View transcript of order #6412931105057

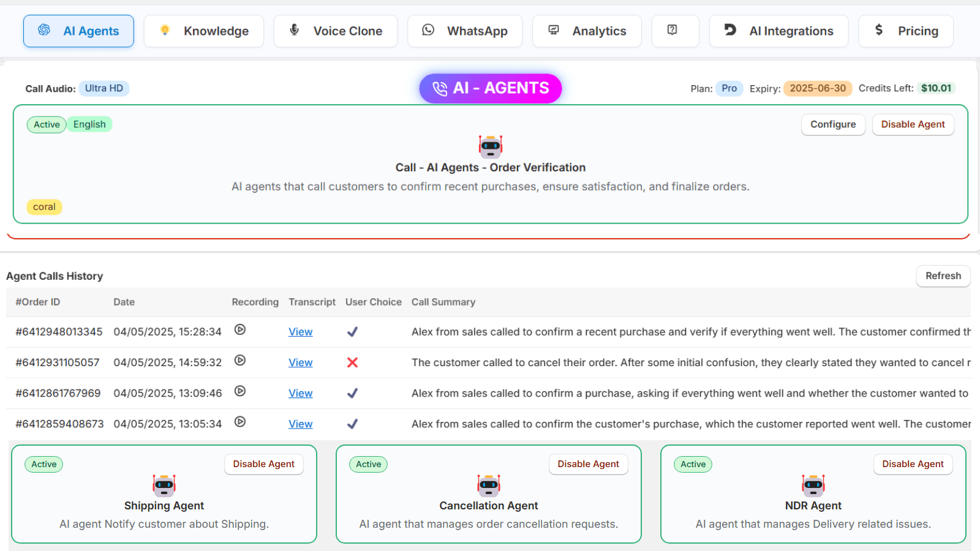click(300, 362)
